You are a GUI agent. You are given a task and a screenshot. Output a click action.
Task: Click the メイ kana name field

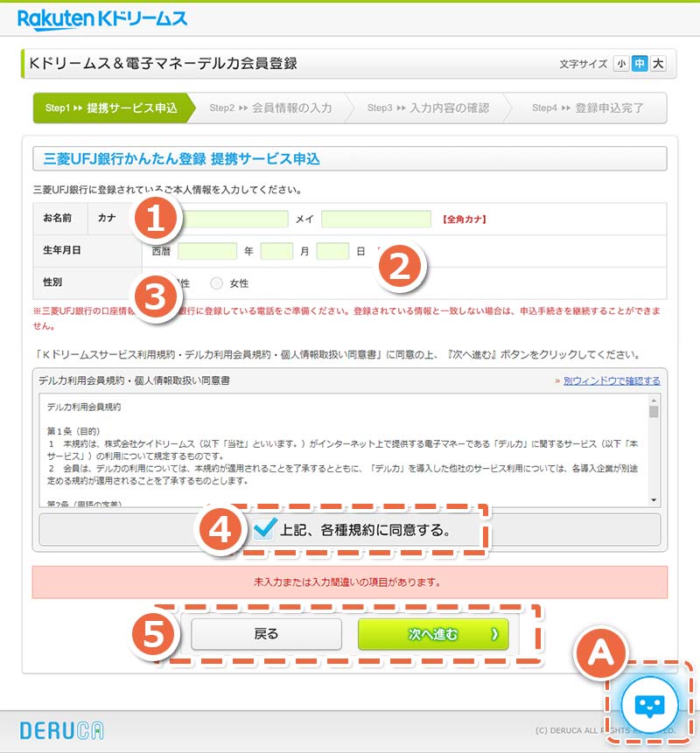tap(375, 219)
